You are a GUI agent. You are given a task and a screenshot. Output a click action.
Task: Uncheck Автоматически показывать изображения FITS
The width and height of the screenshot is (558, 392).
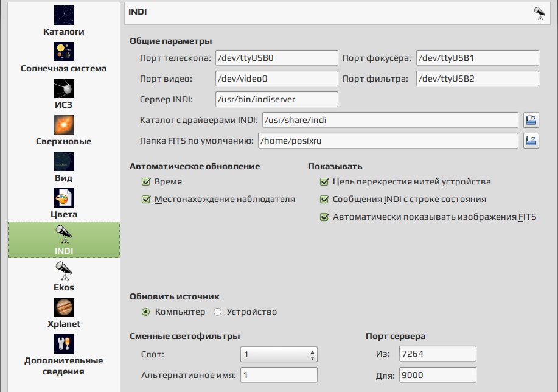tap(324, 217)
